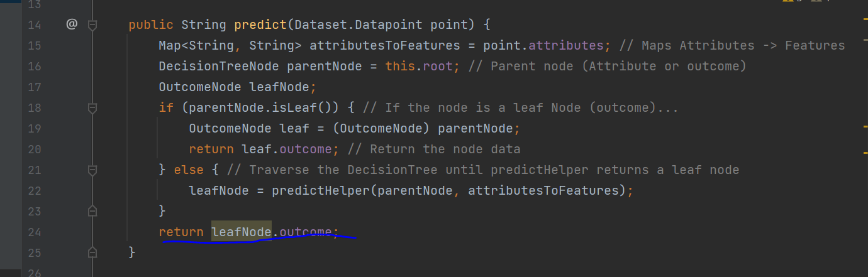Image resolution: width=868 pixels, height=277 pixels.
Task: Toggle breakpoint at line number 19
Action: tap(35, 129)
